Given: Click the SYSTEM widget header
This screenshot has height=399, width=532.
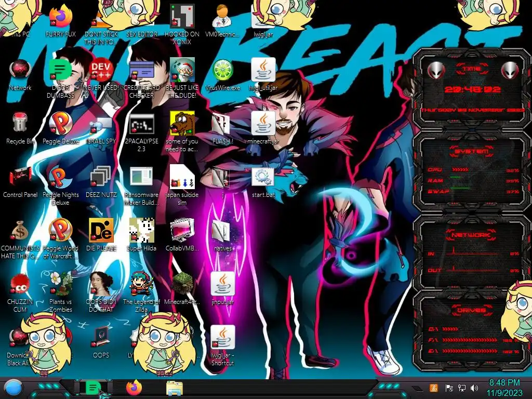Looking at the screenshot, I should point(472,151).
